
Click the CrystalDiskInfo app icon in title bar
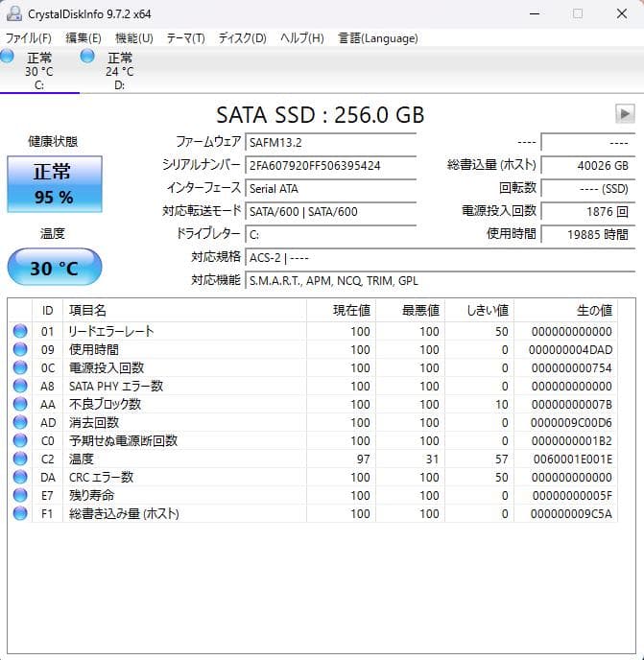point(13,13)
